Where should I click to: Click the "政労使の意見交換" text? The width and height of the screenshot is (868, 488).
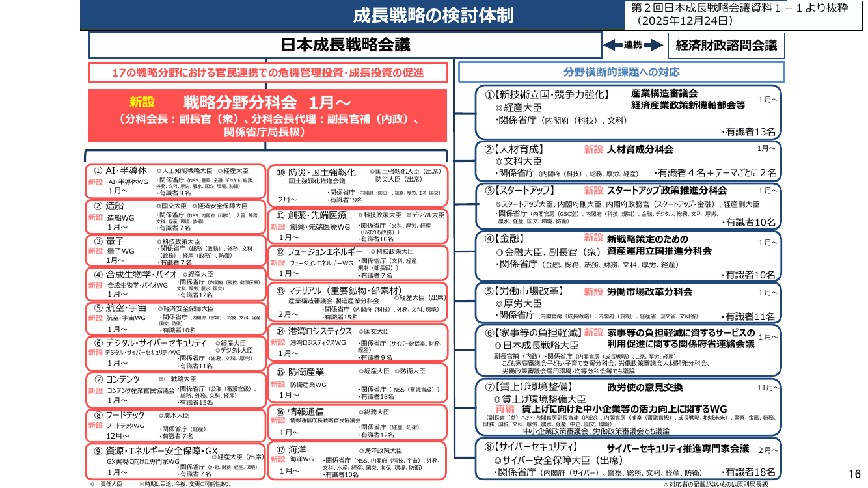point(645,387)
